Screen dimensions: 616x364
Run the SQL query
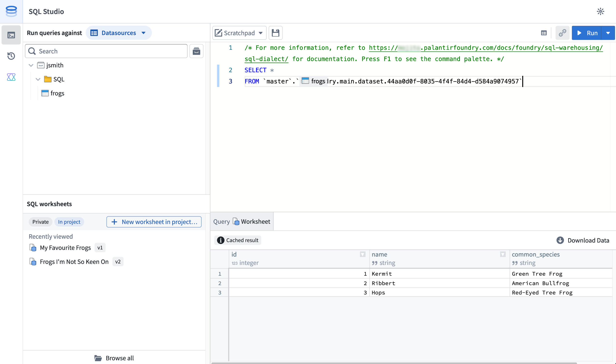click(587, 33)
